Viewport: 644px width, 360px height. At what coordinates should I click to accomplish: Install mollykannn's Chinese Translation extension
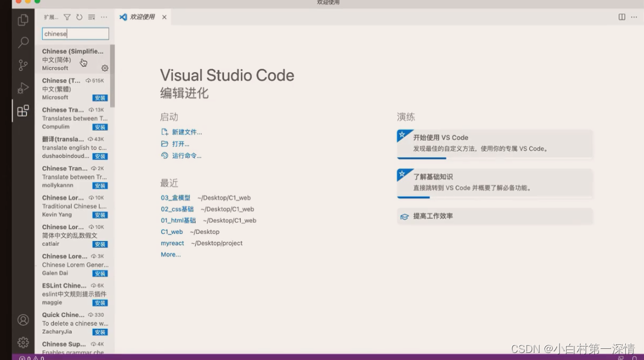pos(100,186)
